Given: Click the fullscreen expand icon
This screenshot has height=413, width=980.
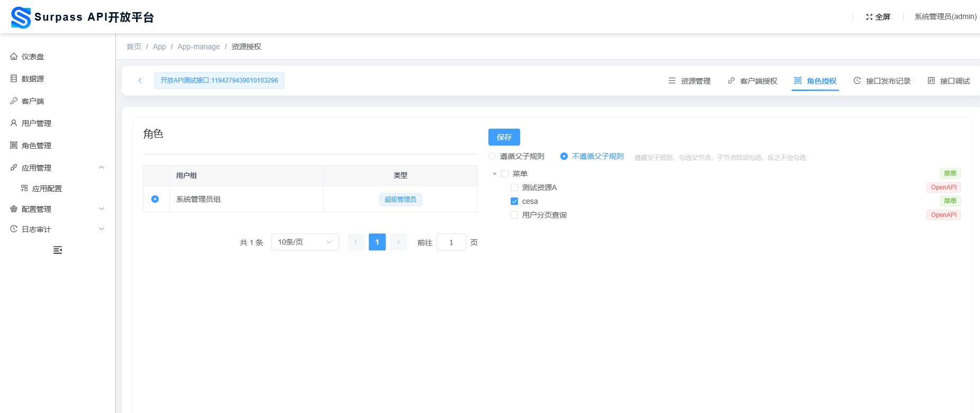Looking at the screenshot, I should pyautogui.click(x=869, y=17).
